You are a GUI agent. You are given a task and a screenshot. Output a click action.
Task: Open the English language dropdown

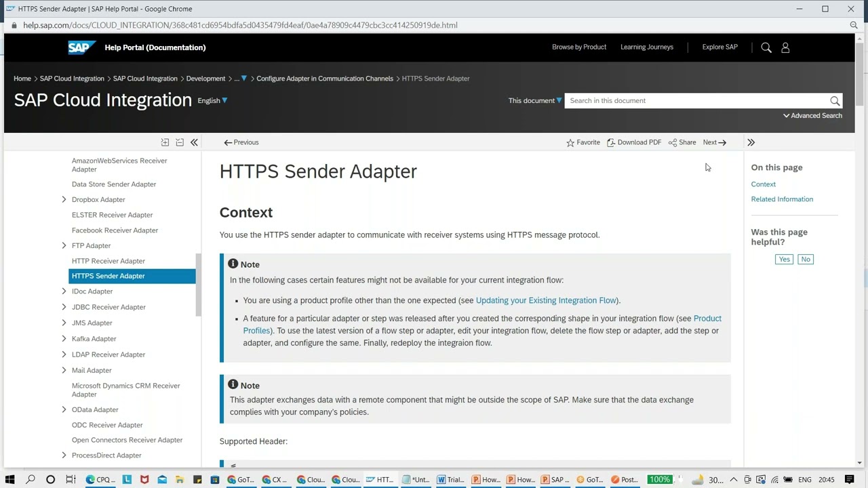coord(212,101)
